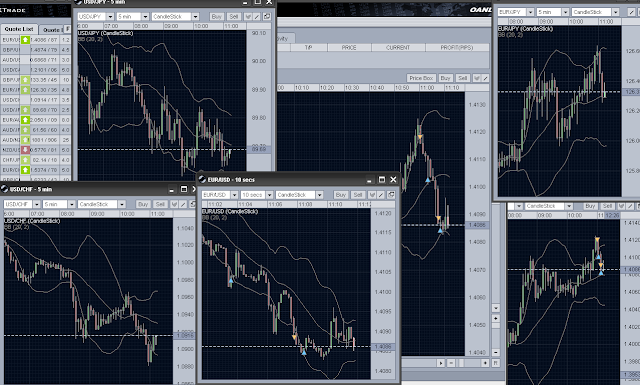Click scroll-down arrow right of main chart
The width and height of the screenshot is (640, 385).
(496, 308)
